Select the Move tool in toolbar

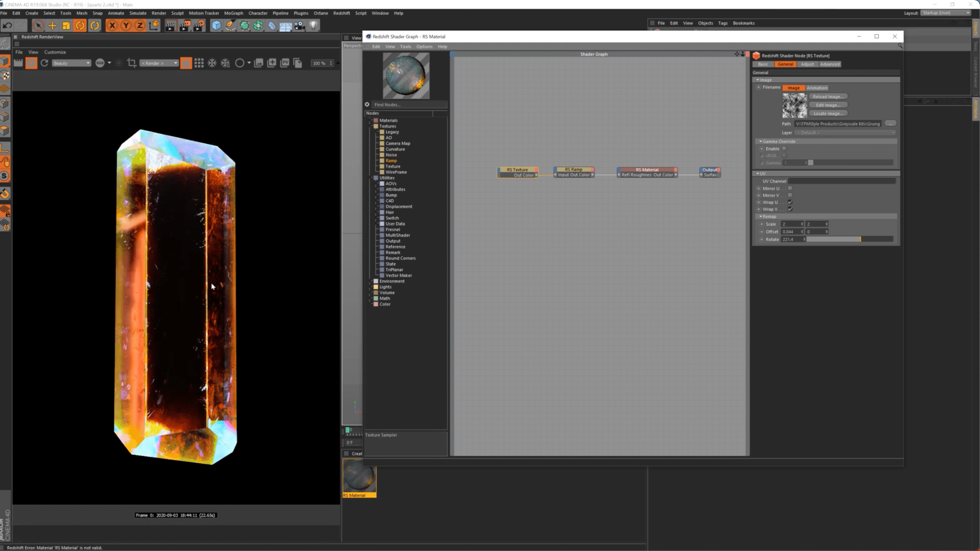52,25
